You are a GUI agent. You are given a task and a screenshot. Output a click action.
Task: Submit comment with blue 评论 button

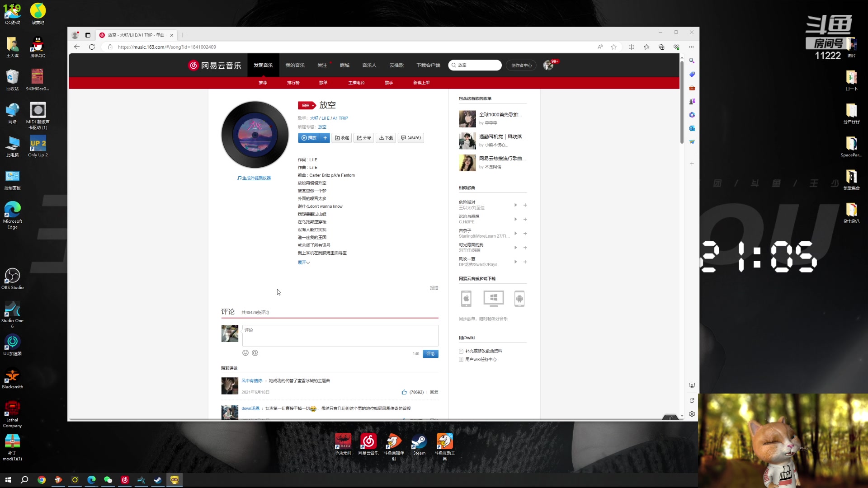tap(430, 354)
